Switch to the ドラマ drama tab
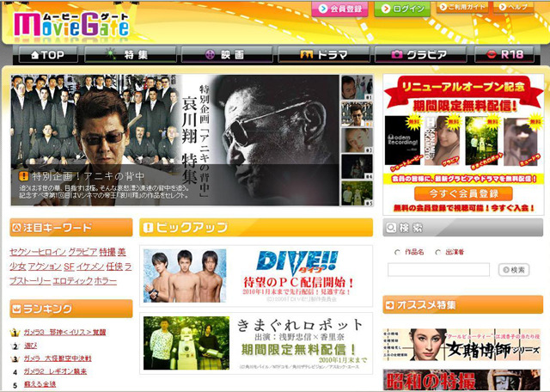This screenshot has width=550, height=392. [x=325, y=54]
